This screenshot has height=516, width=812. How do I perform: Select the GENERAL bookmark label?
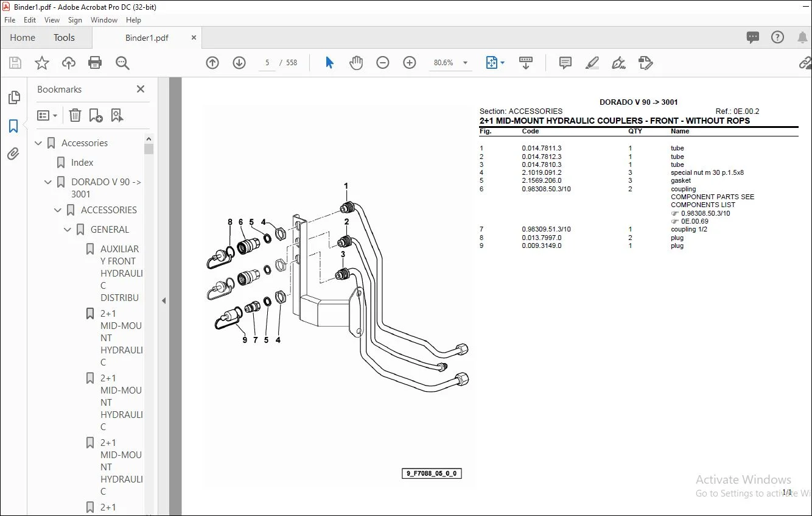point(110,230)
